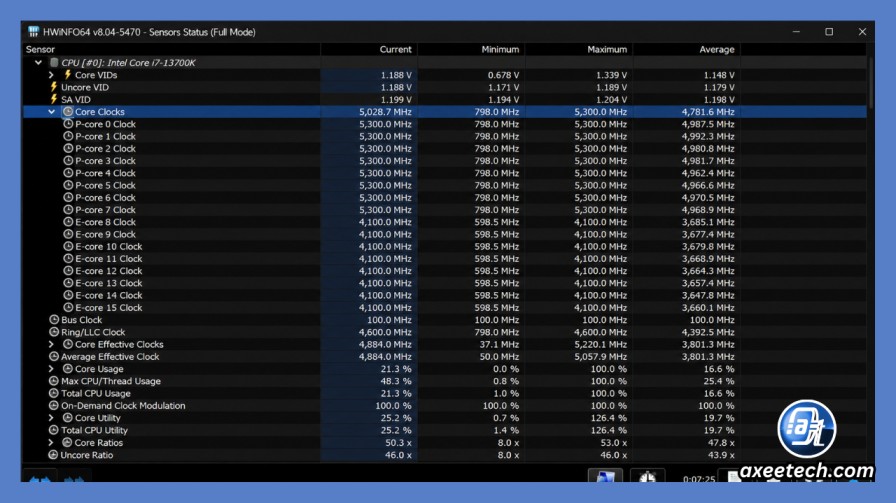The width and height of the screenshot is (896, 503).
Task: Click the icon beside Max CPU/Thread Usage
Action: 54,381
